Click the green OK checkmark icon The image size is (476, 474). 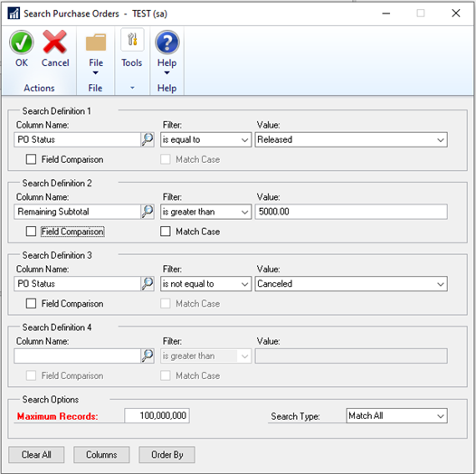click(x=21, y=43)
